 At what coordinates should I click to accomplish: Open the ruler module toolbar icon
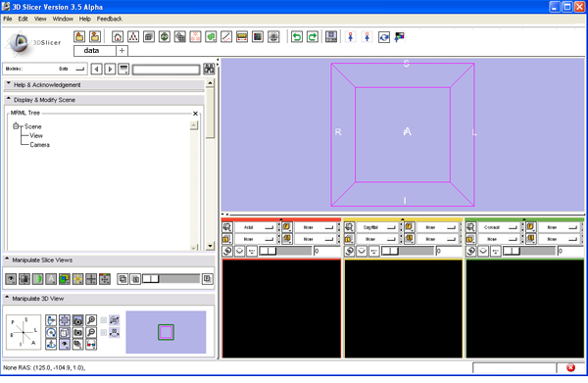click(242, 36)
